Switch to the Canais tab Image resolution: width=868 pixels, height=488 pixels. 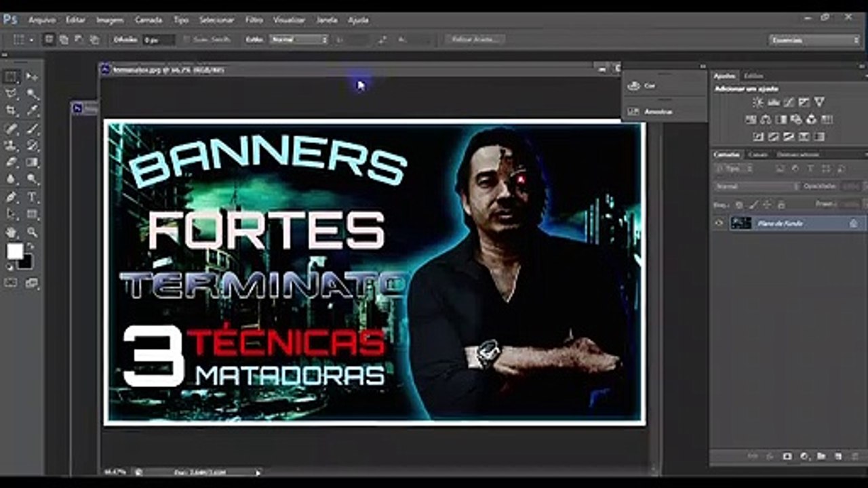[x=757, y=155]
